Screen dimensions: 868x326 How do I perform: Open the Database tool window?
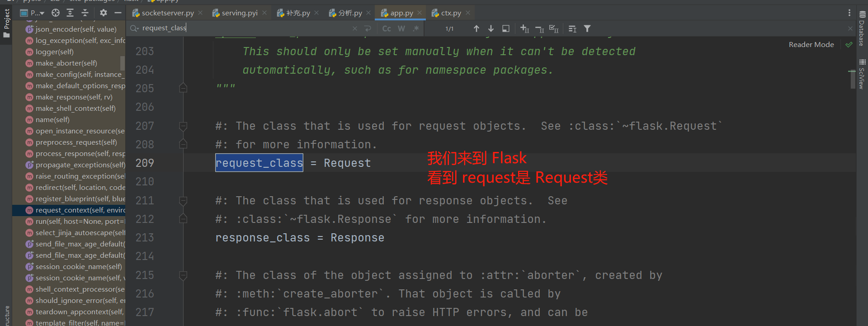[862, 28]
